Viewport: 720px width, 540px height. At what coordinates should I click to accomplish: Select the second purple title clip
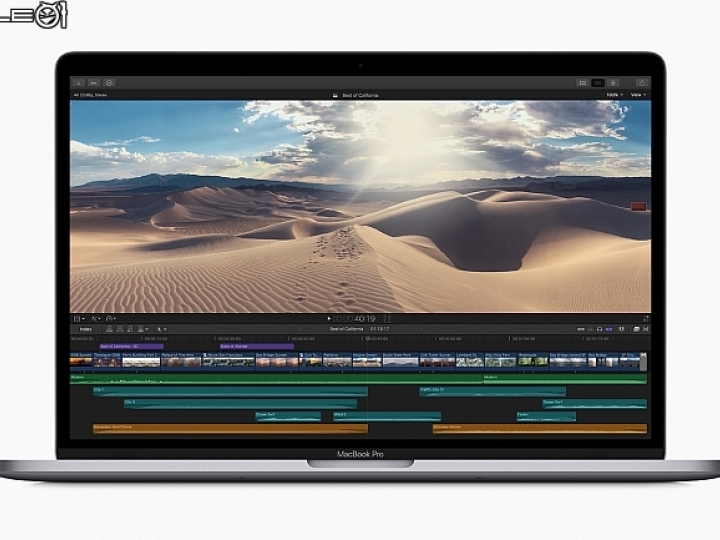tap(257, 347)
